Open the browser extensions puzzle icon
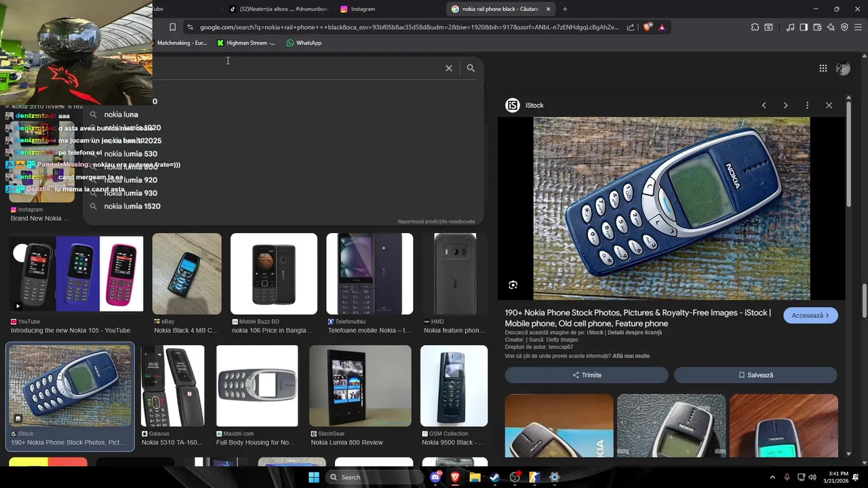868x488 pixels. pyautogui.click(x=755, y=27)
